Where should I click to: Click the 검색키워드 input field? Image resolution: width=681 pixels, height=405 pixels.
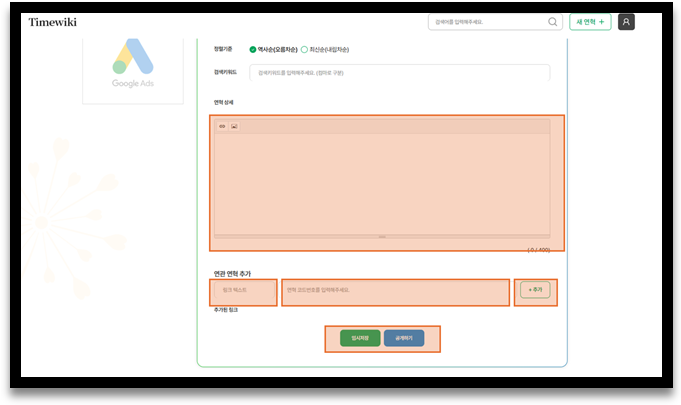(400, 72)
